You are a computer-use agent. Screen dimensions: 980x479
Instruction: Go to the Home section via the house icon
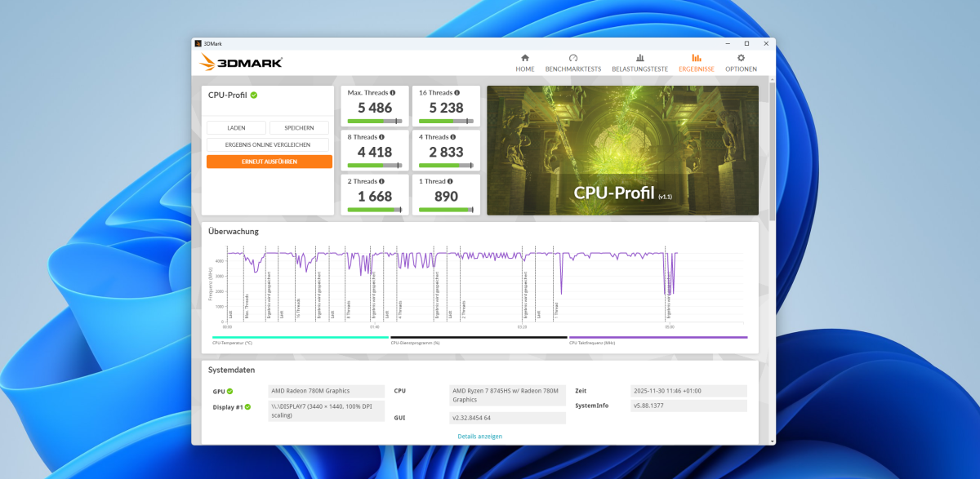coord(524,59)
